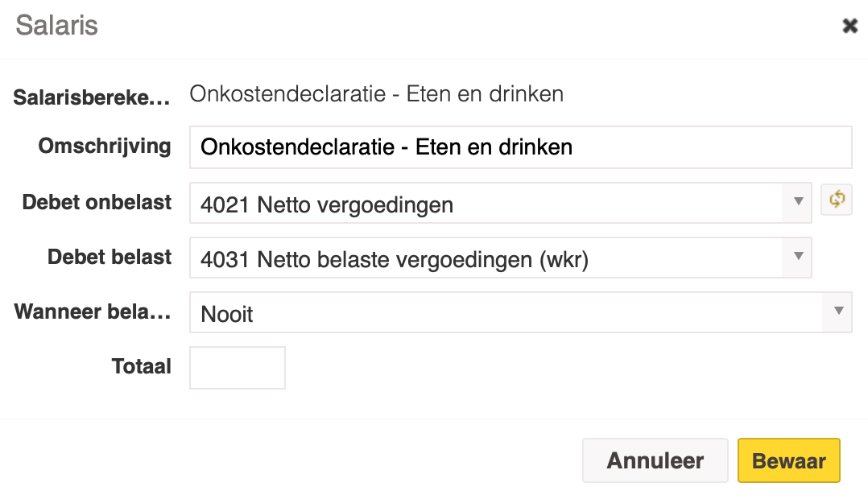Image resolution: width=868 pixels, height=499 pixels.
Task: Click the Debet belast label
Action: pos(110,258)
